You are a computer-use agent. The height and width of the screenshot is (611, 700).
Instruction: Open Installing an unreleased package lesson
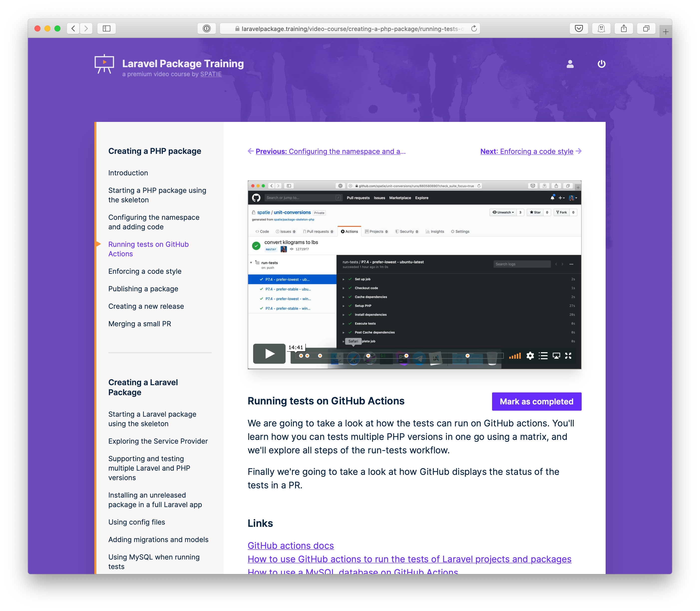pyautogui.click(x=155, y=500)
